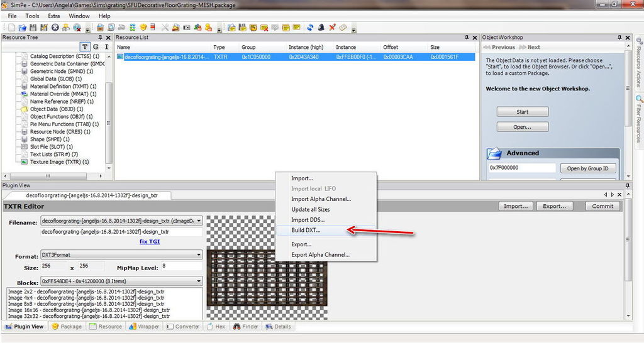The image size is (644, 343).
Task: Open the Filename dropdown
Action: tap(199, 220)
